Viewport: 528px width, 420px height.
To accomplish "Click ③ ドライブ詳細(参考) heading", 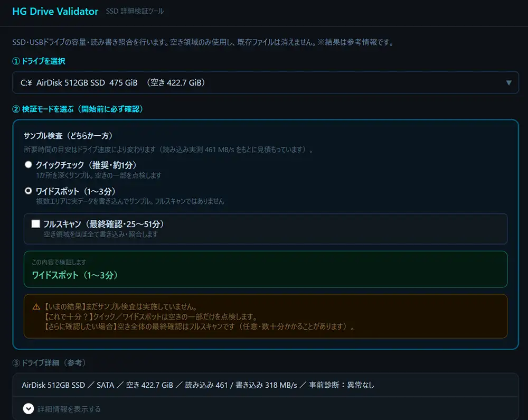I will click(50, 363).
